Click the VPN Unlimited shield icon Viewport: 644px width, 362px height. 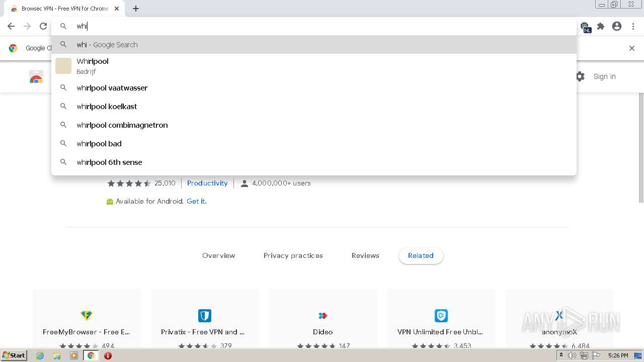click(x=441, y=315)
